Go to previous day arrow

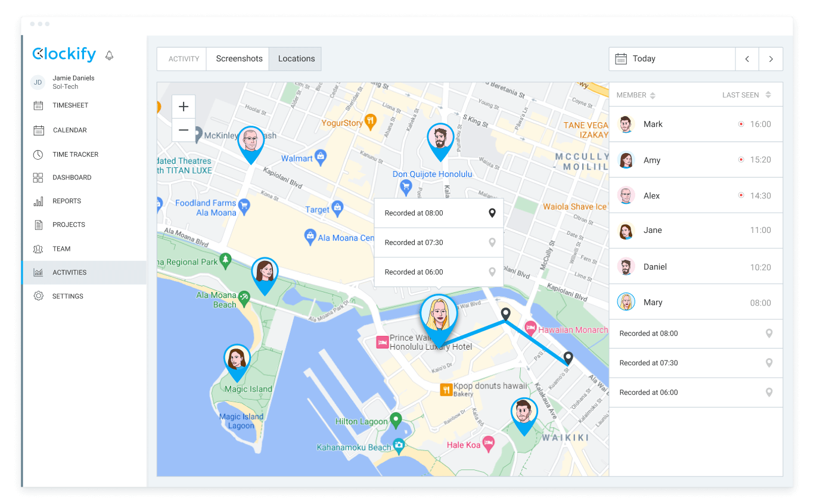(747, 59)
